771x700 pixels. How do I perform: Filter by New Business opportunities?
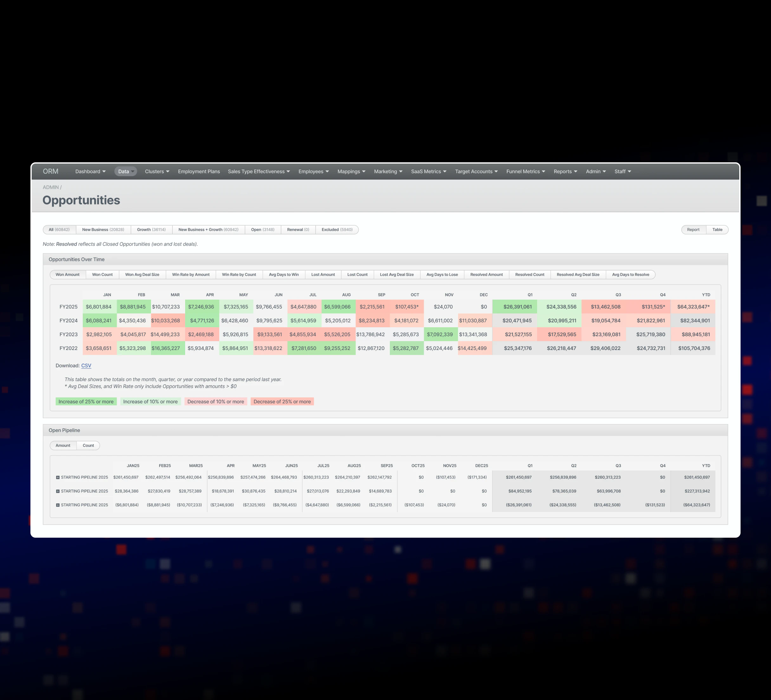(x=103, y=230)
